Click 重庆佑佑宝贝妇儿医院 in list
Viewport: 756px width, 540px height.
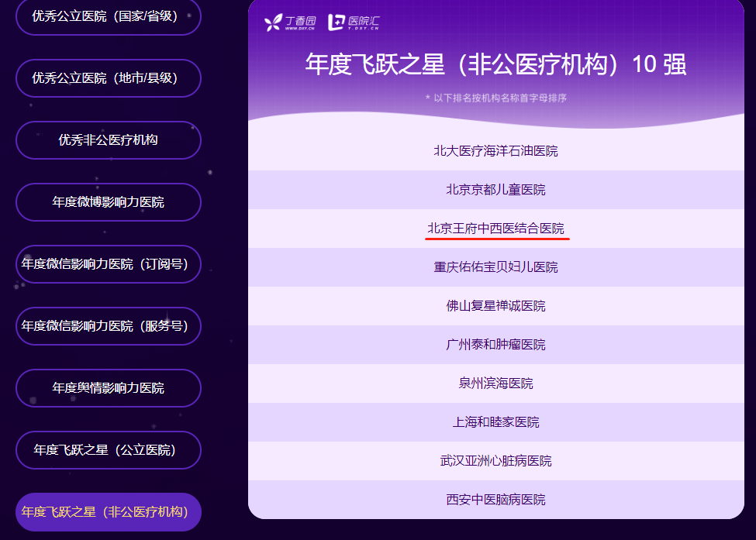pyautogui.click(x=495, y=267)
